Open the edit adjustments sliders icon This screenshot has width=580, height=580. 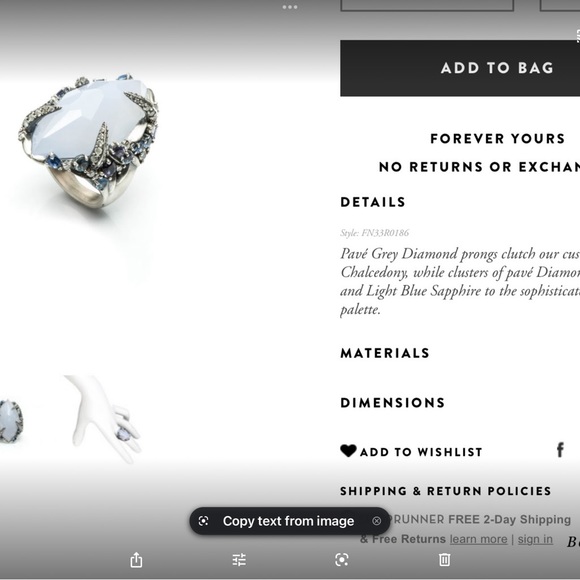point(239,560)
